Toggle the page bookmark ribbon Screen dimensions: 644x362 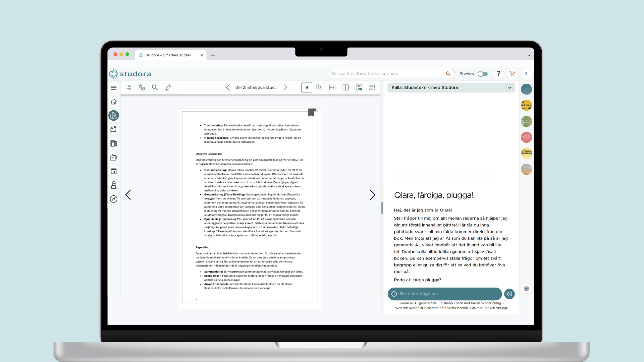pos(312,113)
